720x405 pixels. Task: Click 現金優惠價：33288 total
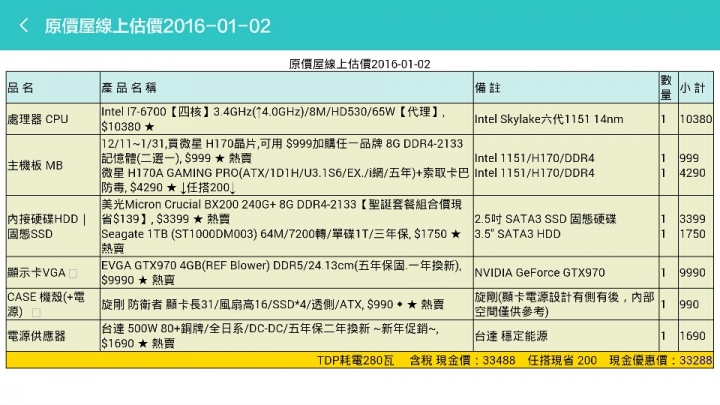[661, 360]
